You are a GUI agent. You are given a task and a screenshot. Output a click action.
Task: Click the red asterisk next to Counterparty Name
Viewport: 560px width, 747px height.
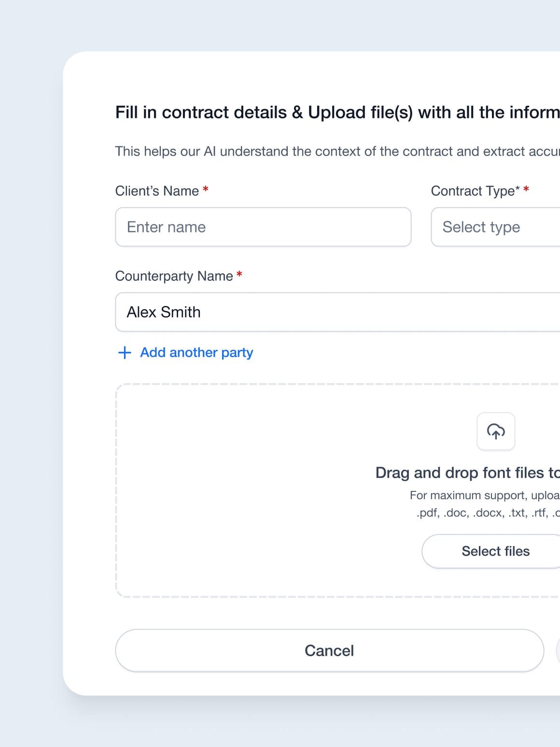click(239, 274)
